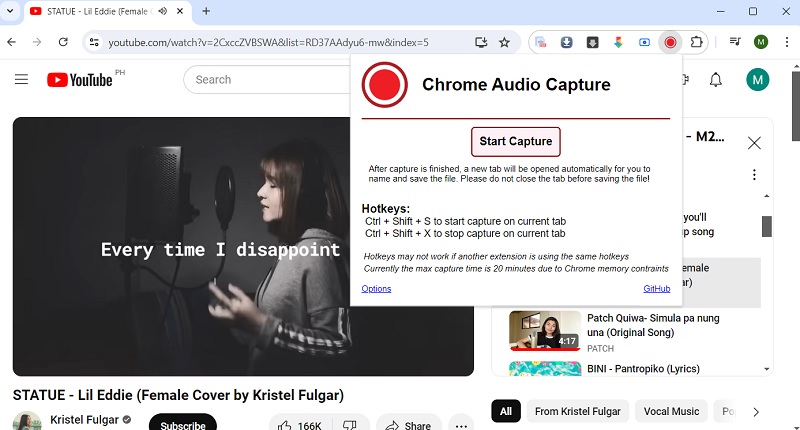Open the GitHub link in popup
The height and width of the screenshot is (430, 800).
[657, 289]
